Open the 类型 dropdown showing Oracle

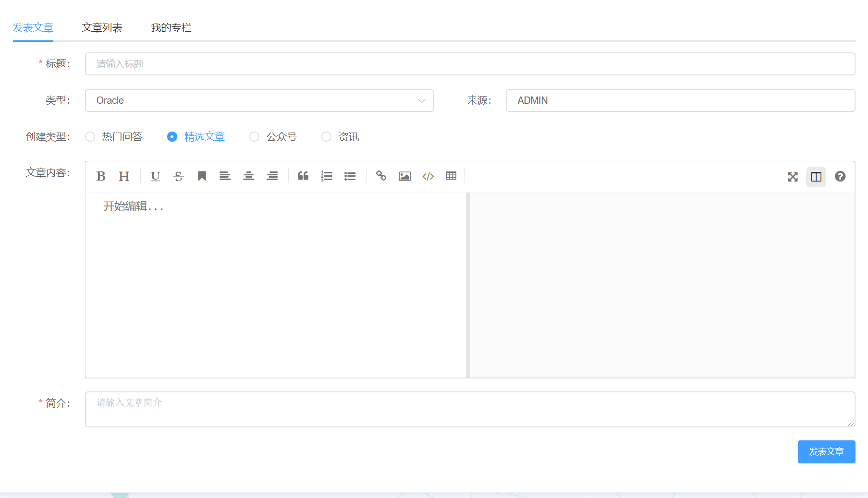click(x=259, y=100)
